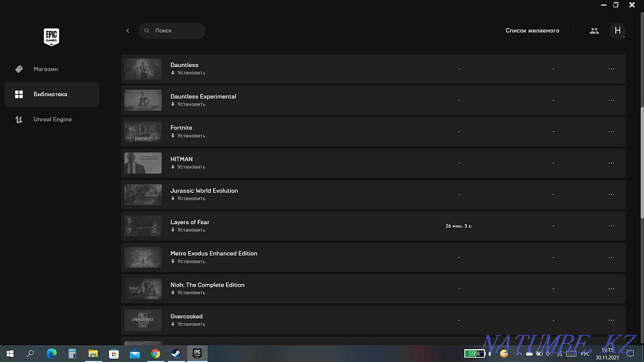Open the three-dots menu for Overcooked
The height and width of the screenshot is (362, 644).
coord(611,320)
